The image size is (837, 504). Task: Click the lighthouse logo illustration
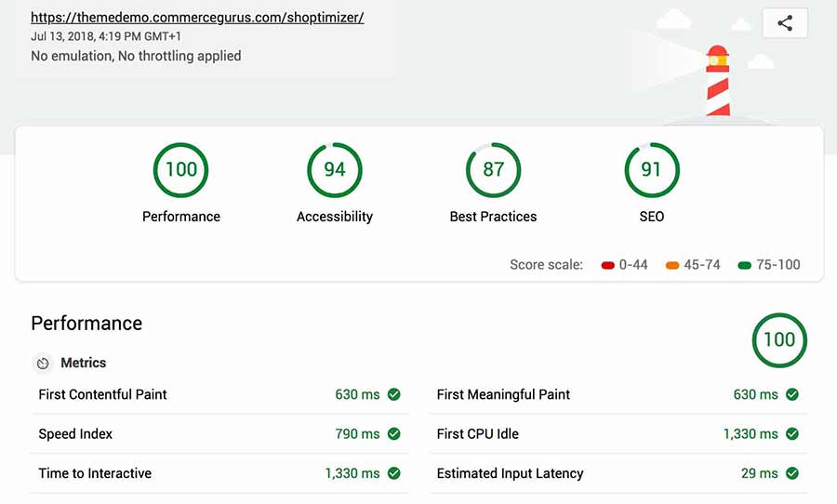[717, 80]
